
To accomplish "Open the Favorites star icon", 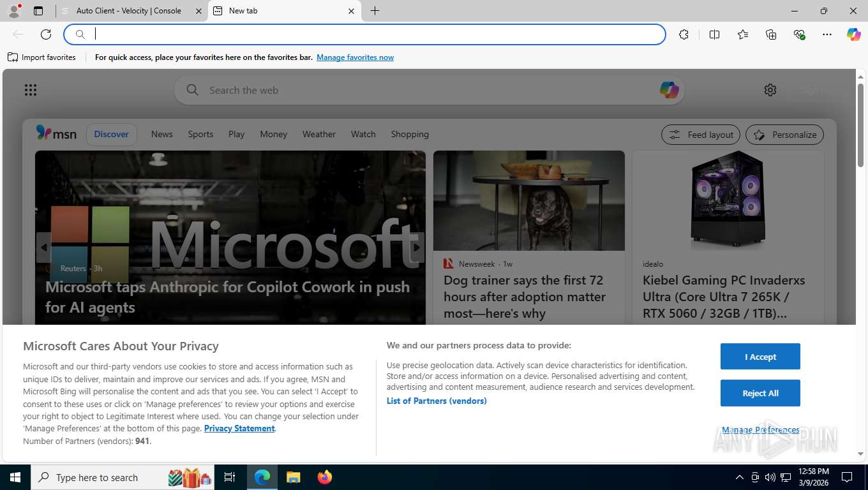I will coord(743,34).
